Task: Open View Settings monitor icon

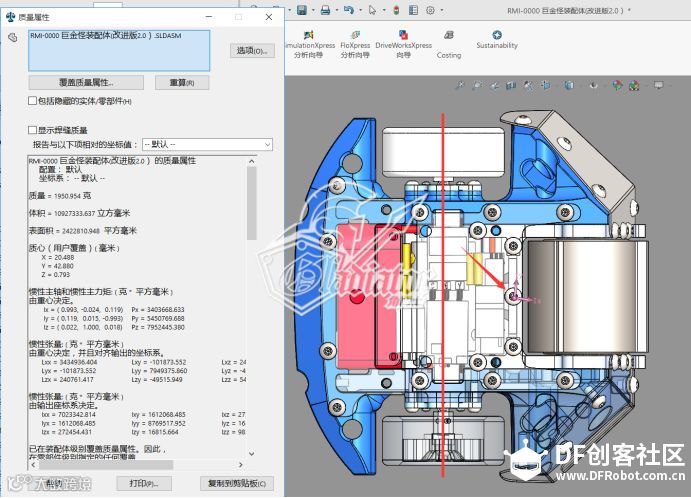Action: 658,85
